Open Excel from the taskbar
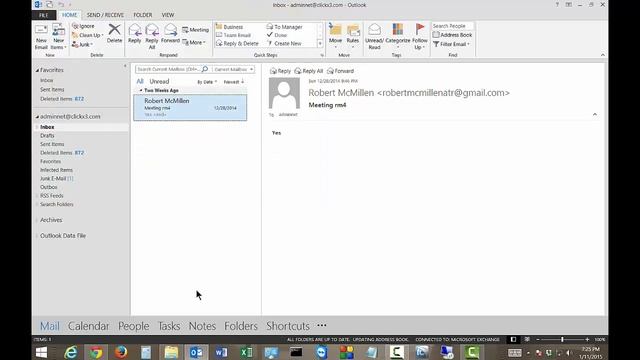 point(246,352)
